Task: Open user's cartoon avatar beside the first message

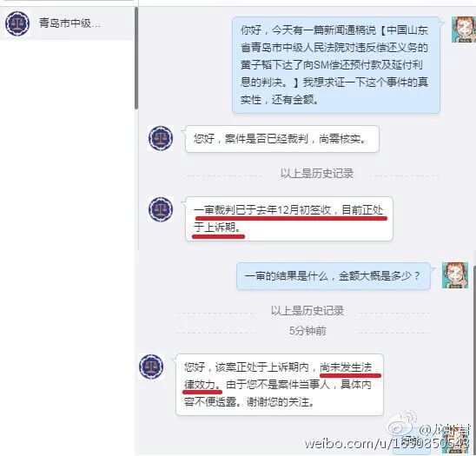Action: pyautogui.click(x=464, y=30)
